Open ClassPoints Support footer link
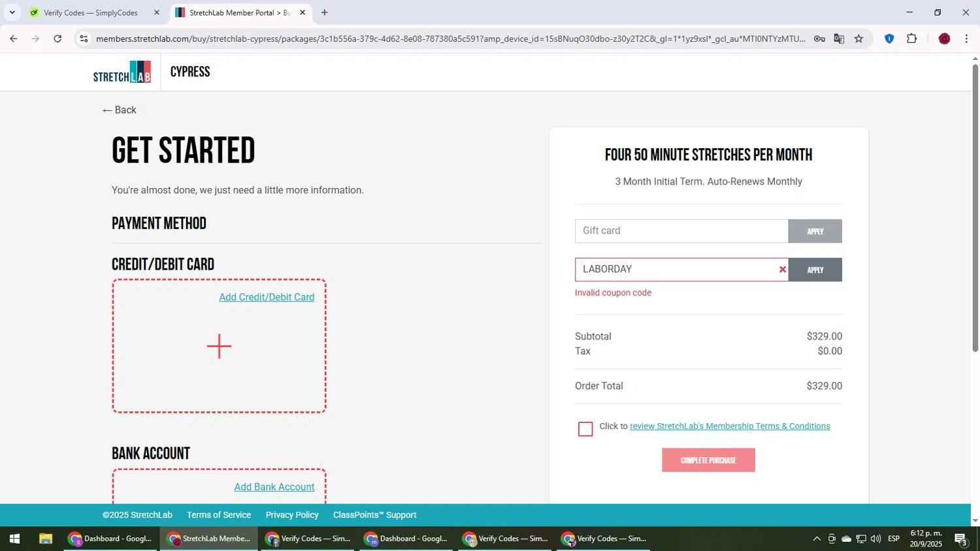Viewport: 980px width, 551px height. click(374, 515)
